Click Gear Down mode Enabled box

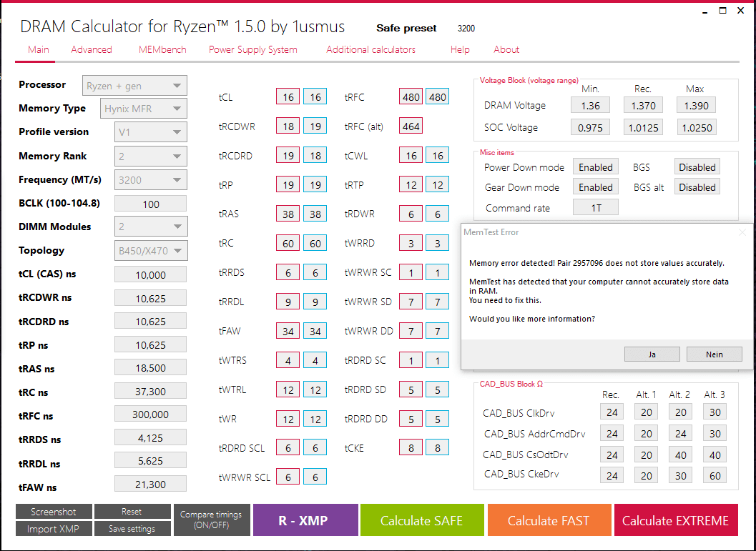click(x=596, y=187)
